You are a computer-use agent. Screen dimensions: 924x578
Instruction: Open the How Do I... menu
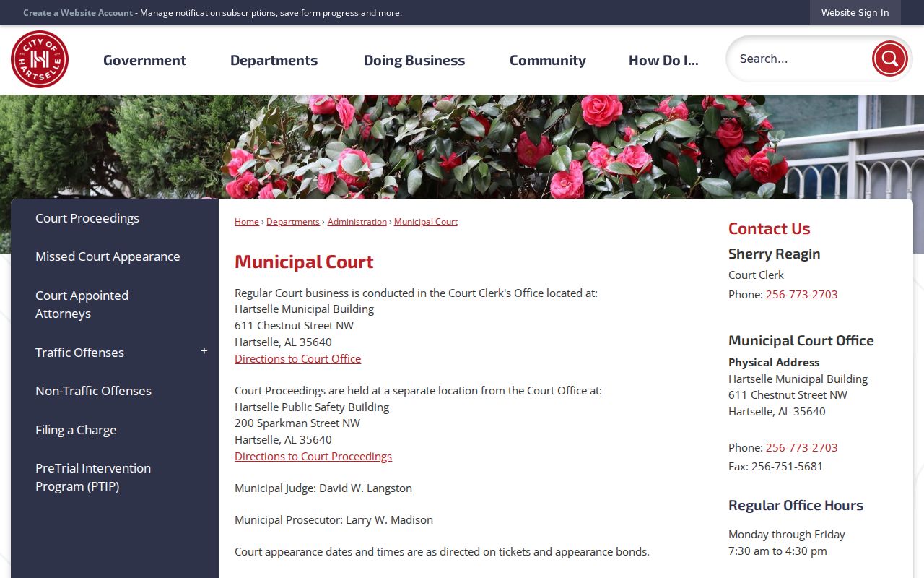coord(663,60)
